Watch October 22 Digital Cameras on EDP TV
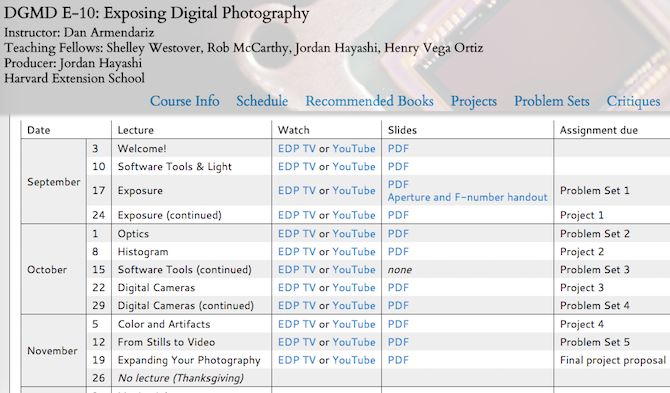 pos(297,288)
